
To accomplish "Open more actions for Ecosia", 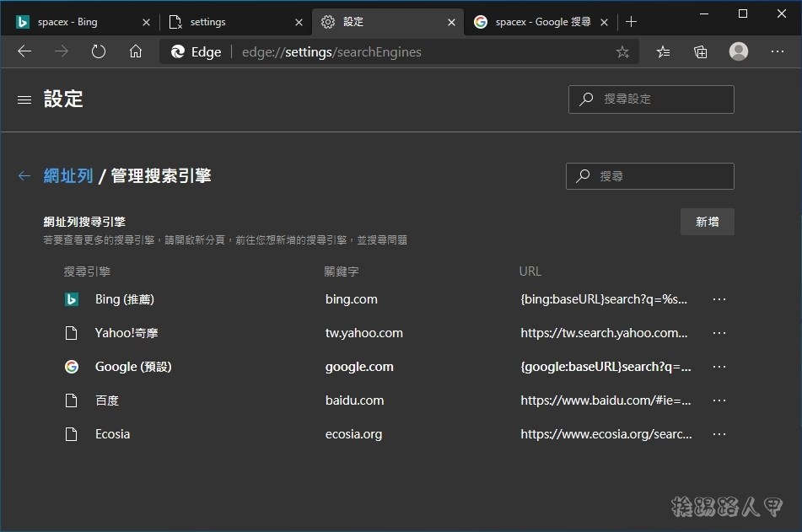I will point(719,434).
